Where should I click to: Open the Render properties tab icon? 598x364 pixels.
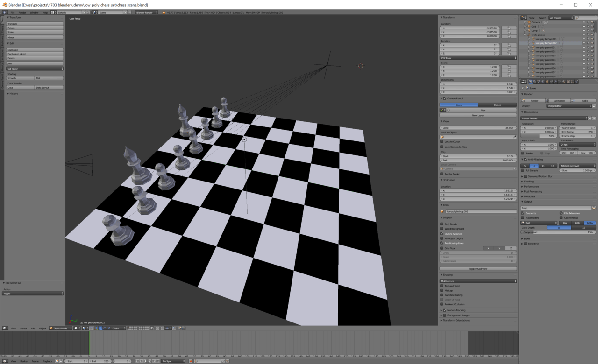click(x=530, y=82)
